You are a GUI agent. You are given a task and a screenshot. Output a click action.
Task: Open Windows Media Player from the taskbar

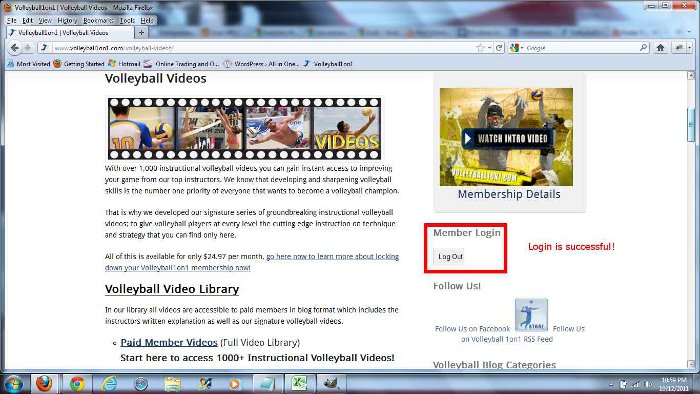click(234, 384)
